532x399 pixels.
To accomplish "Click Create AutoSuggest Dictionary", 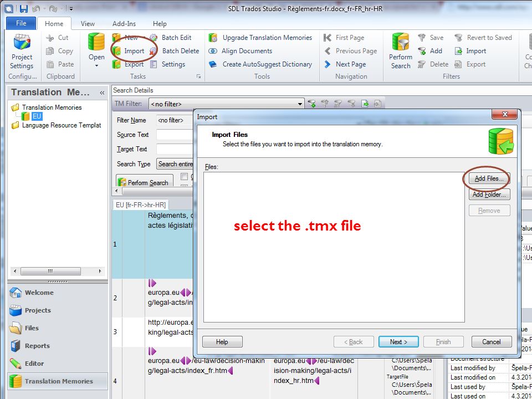I will (x=260, y=64).
